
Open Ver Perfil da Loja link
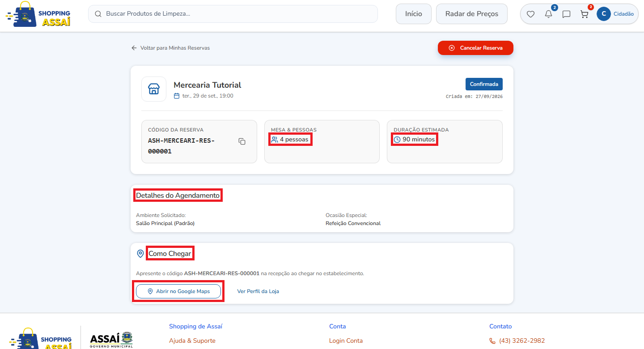[258, 291]
